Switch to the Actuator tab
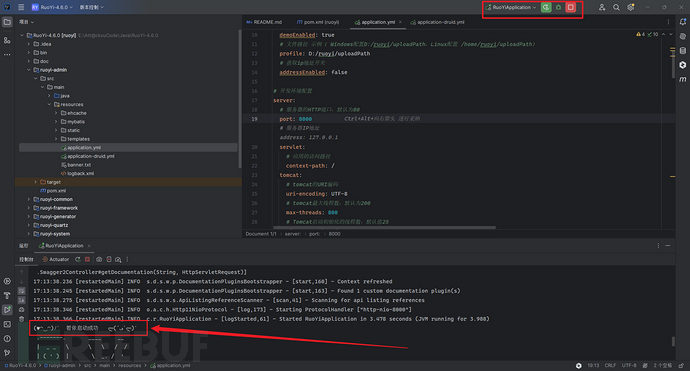The height and width of the screenshot is (371, 690). click(x=56, y=259)
